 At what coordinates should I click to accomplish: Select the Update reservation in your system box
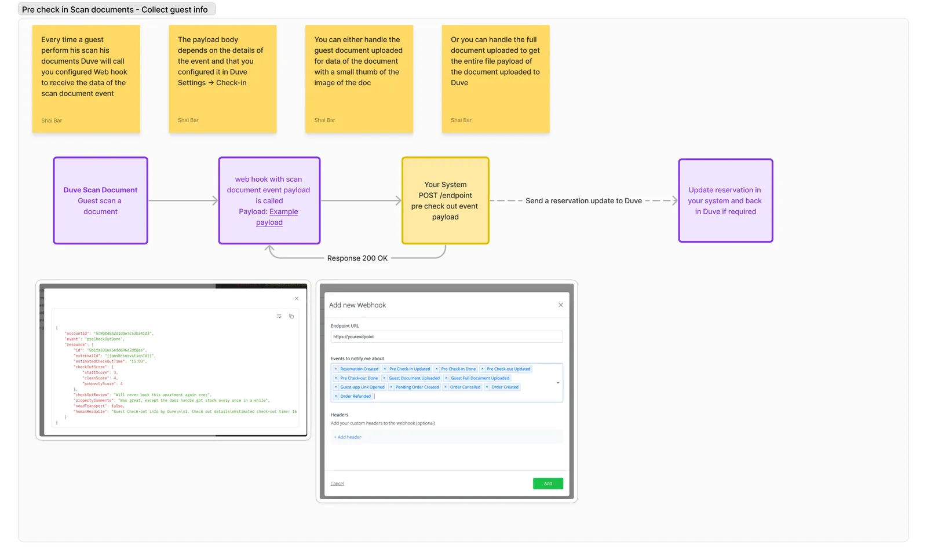(x=725, y=200)
